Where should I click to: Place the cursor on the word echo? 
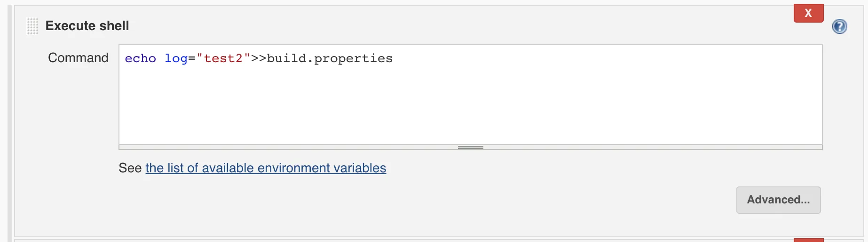pos(140,58)
